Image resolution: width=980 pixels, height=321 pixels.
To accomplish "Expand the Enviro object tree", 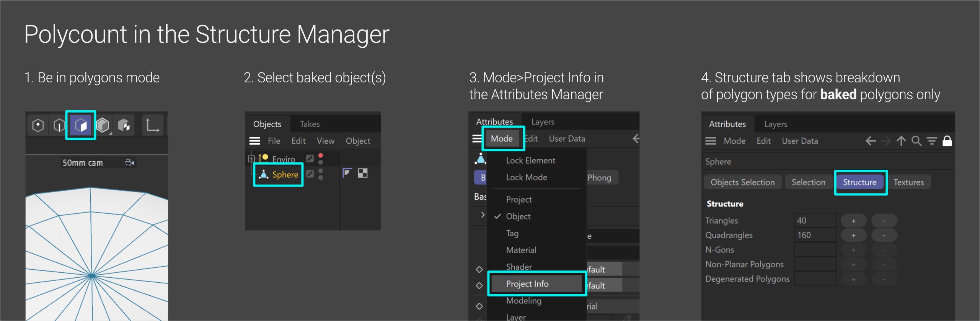I will pos(251,159).
